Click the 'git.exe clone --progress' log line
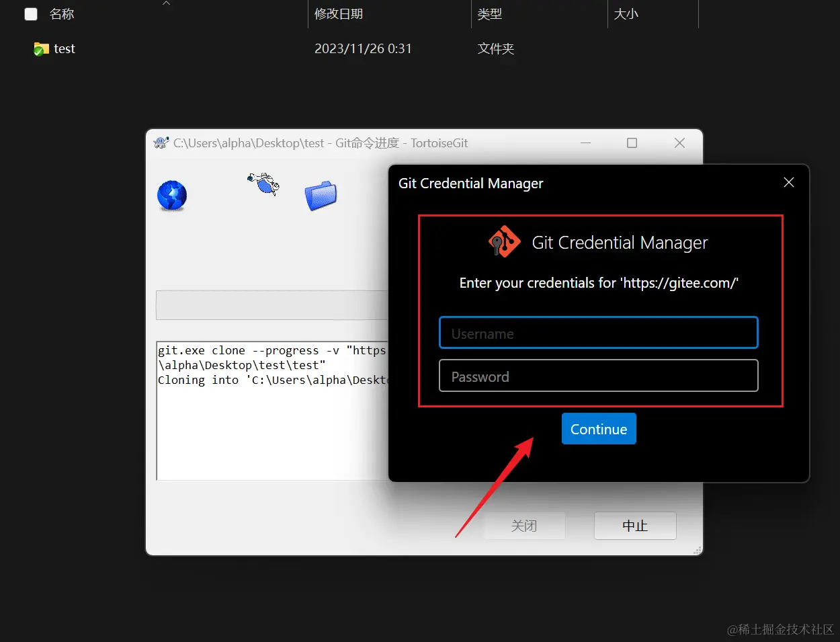 click(x=272, y=350)
